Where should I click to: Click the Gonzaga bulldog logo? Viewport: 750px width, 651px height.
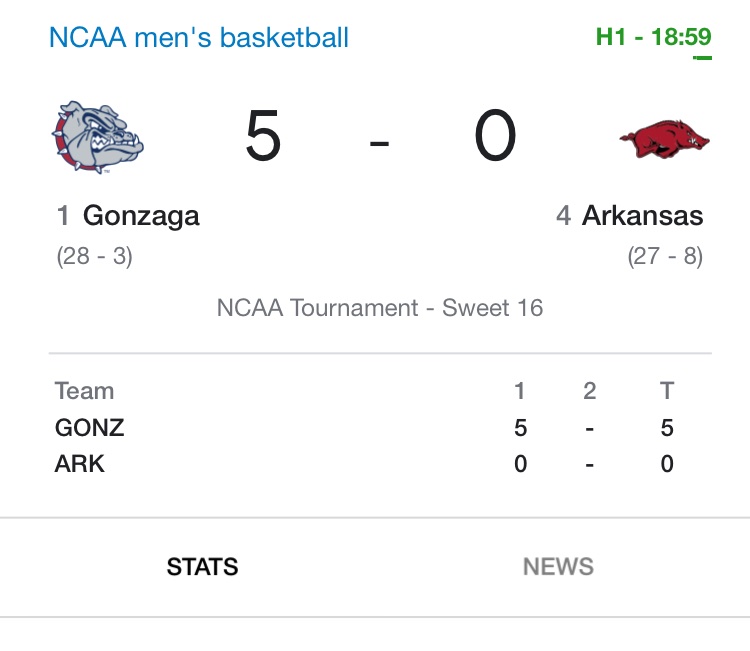coord(98,138)
